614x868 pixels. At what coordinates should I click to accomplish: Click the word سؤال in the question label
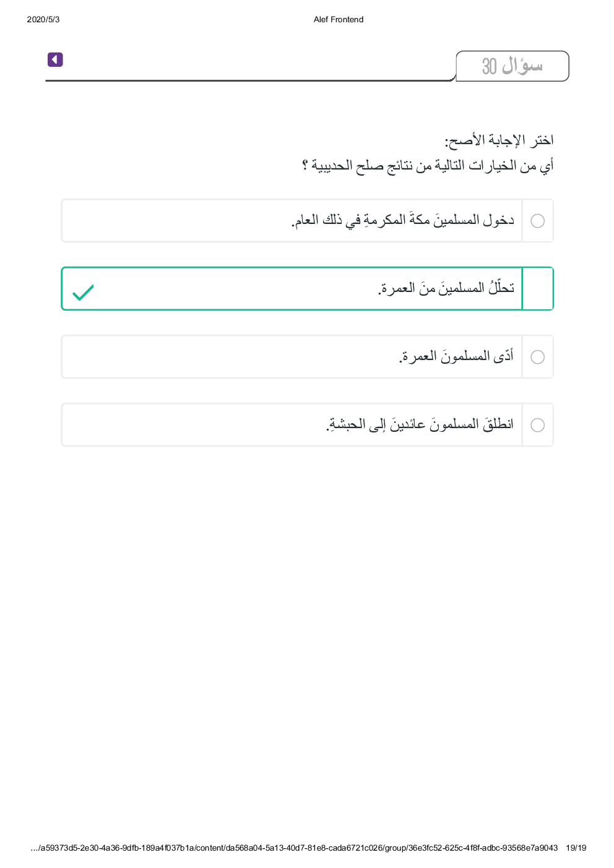pyautogui.click(x=522, y=65)
